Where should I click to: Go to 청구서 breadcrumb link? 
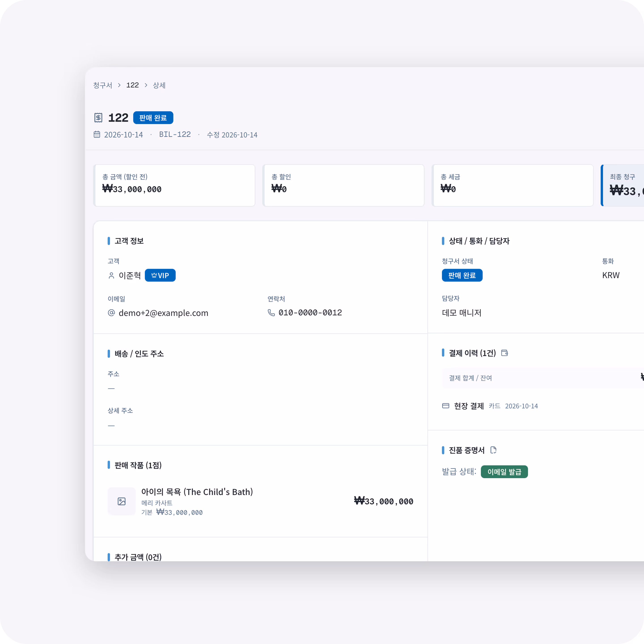103,85
